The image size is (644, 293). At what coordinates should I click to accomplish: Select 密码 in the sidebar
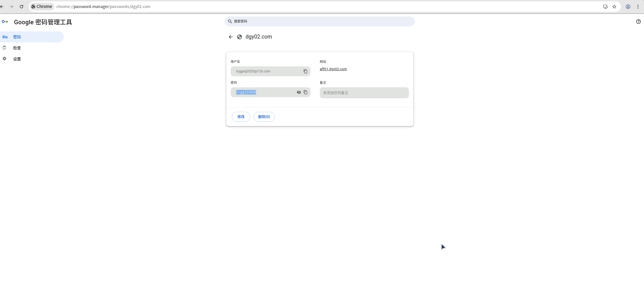click(17, 37)
